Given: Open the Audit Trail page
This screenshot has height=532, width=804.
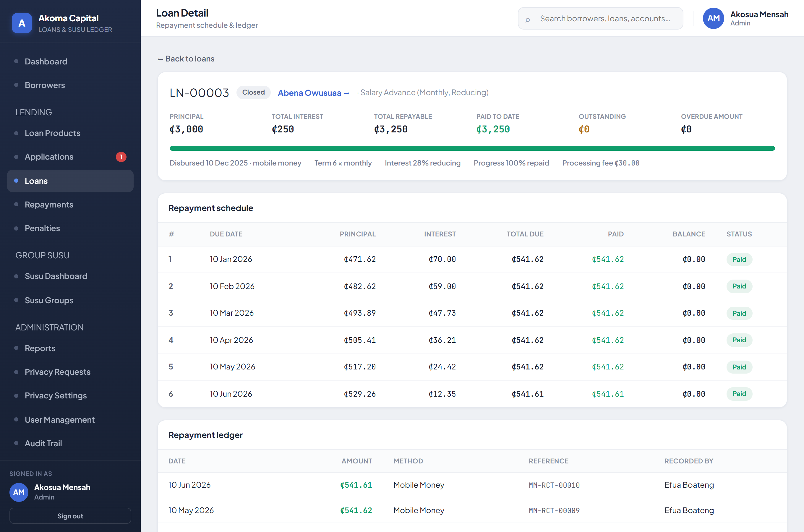Looking at the screenshot, I should click(x=70, y=443).
